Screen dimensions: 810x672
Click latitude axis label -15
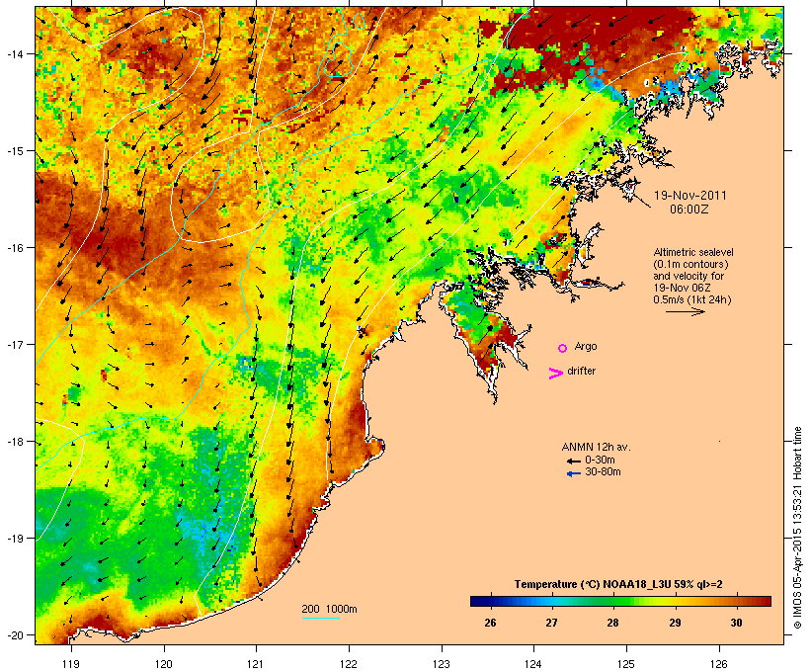[x=15, y=151]
